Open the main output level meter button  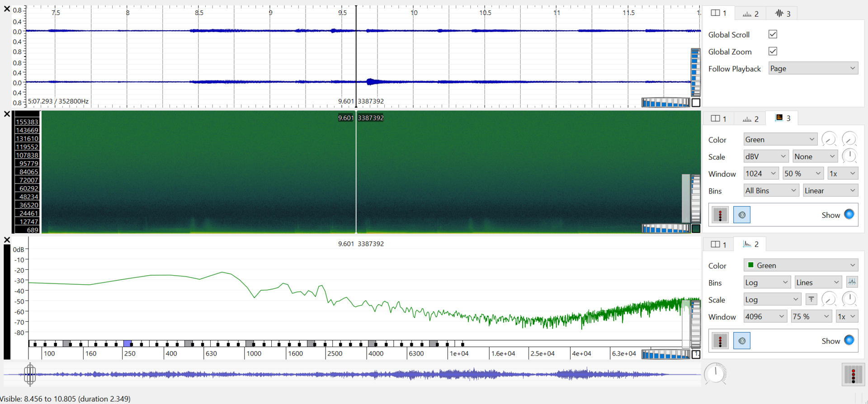(853, 375)
